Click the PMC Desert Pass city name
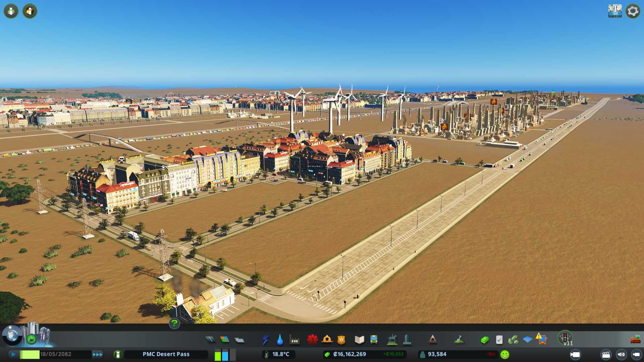Screen dimensions: 644x362 click(x=166, y=354)
